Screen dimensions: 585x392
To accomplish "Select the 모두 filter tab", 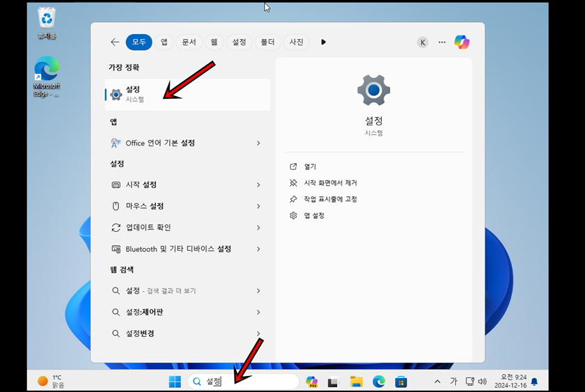I will (x=139, y=42).
